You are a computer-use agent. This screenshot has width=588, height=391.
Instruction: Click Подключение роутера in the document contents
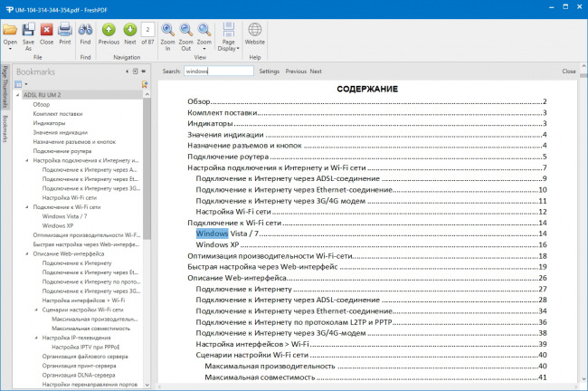coord(228,157)
